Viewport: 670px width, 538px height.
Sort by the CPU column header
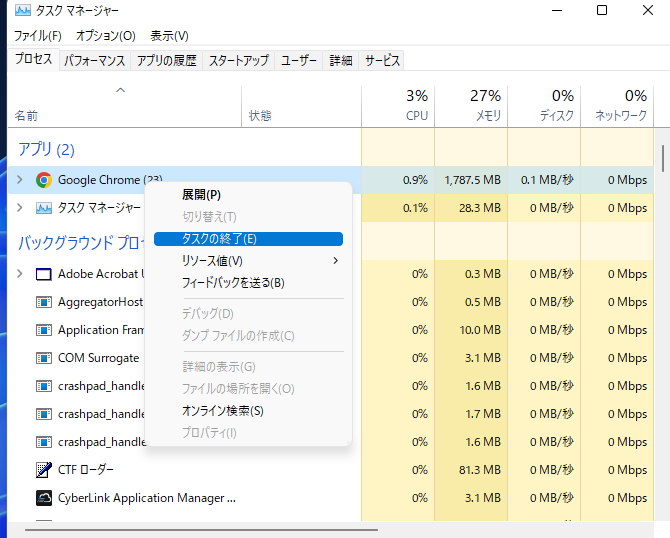pyautogui.click(x=398, y=106)
